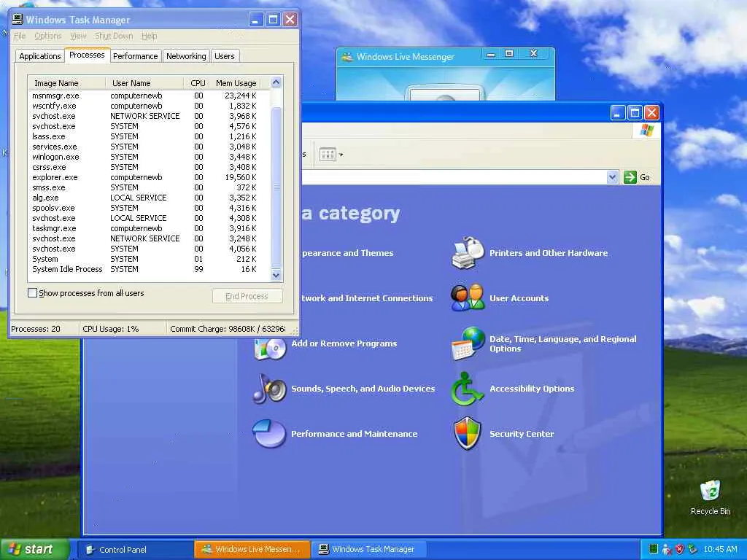The image size is (747, 560).
Task: Click the Safely Remove Hardware tray icon
Action: coord(693,549)
